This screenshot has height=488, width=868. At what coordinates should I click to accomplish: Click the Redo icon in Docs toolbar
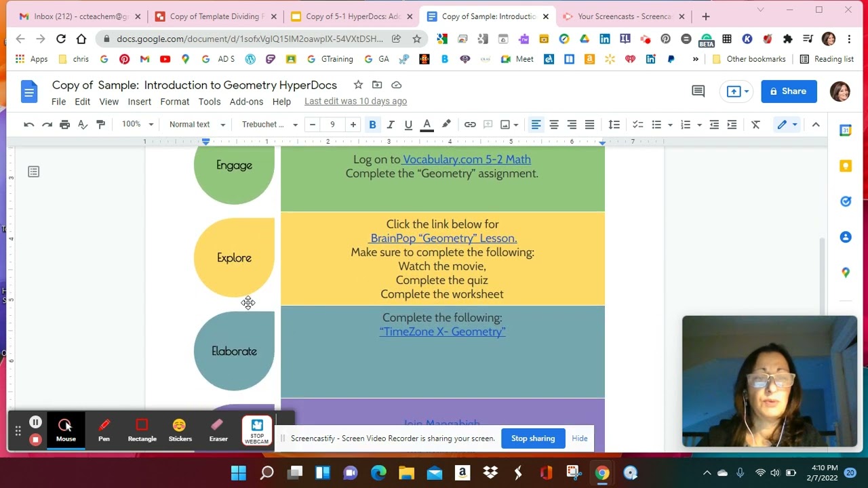47,125
